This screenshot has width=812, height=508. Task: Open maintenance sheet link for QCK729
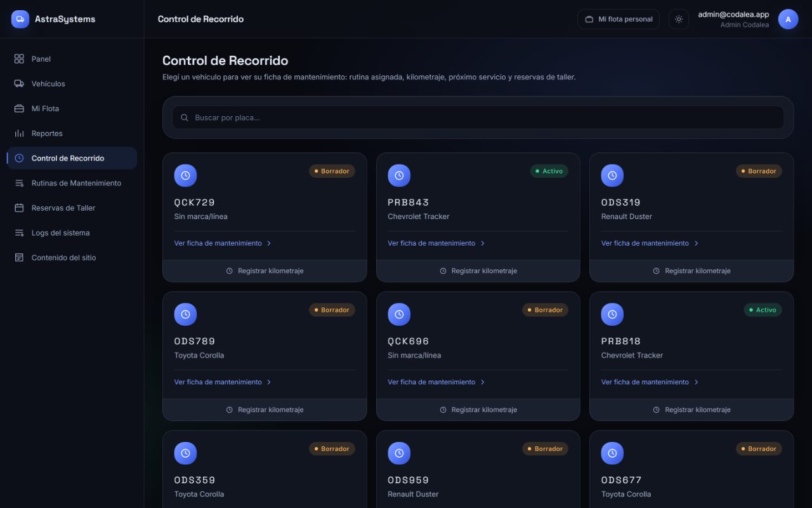tap(223, 243)
